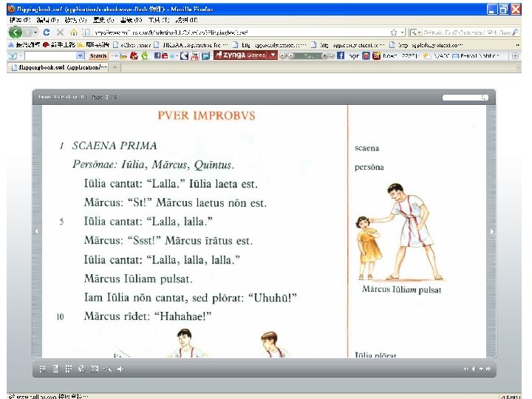This screenshot has height=399, width=532.
Task: Click the 'Mārcus Iūliam pulsat' caption
Action: (x=402, y=290)
